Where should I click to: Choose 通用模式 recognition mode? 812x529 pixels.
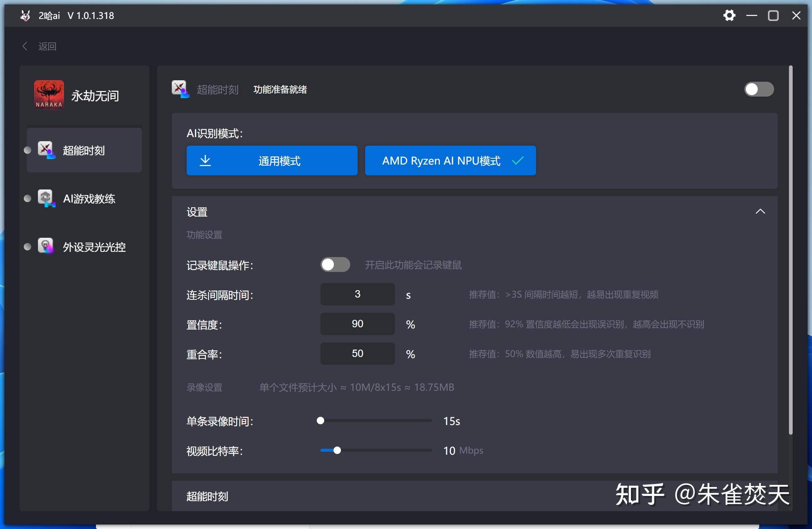272,160
